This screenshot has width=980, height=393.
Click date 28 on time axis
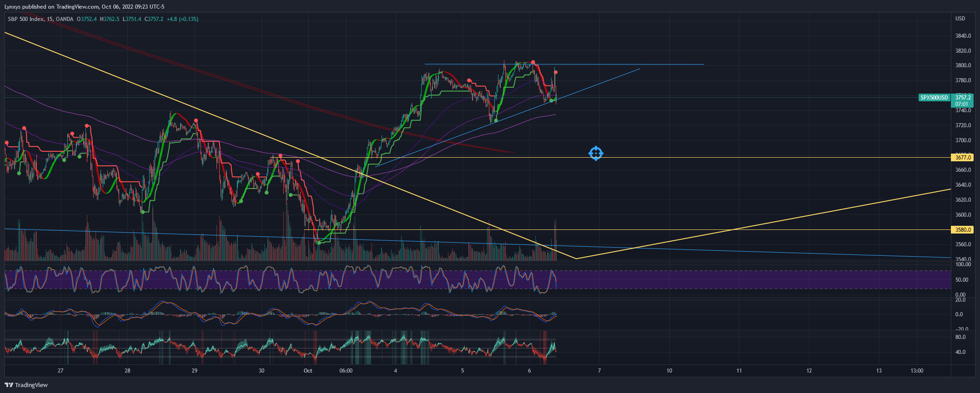127,371
